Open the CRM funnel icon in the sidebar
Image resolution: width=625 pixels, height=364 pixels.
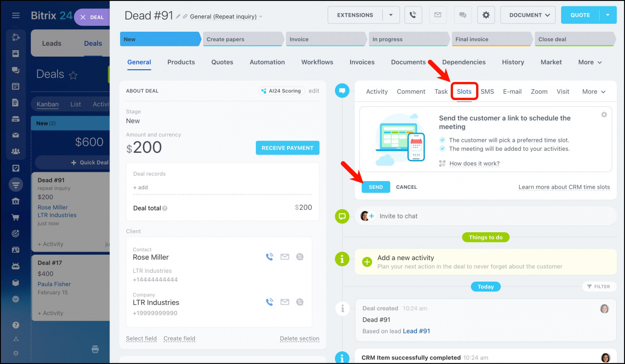[x=16, y=185]
